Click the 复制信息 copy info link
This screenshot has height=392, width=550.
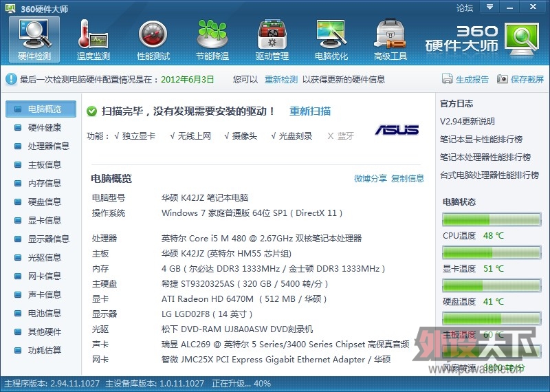pyautogui.click(x=408, y=178)
